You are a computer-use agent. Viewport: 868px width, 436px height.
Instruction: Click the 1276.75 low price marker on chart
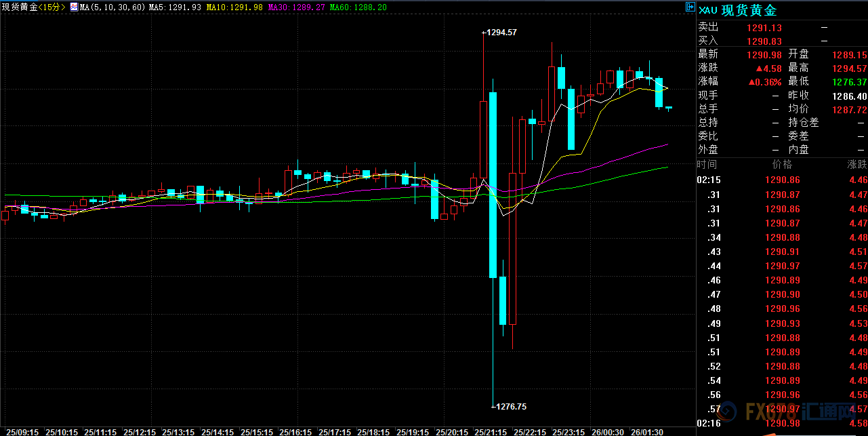[x=508, y=407]
